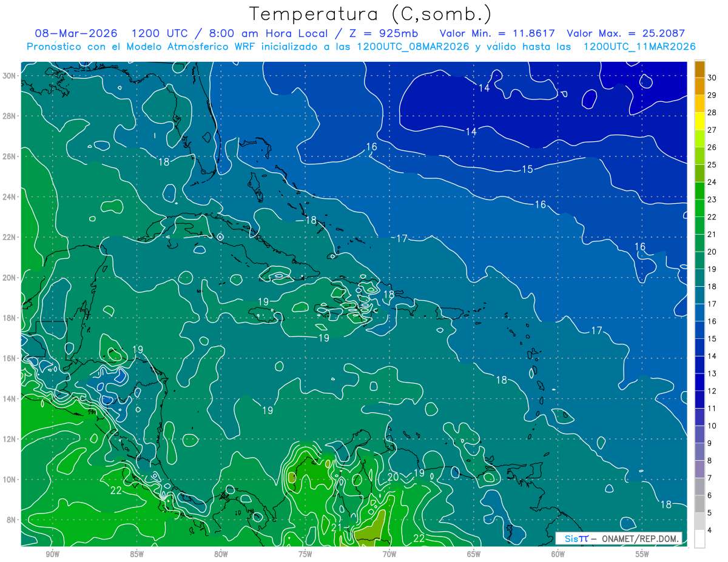Click the '28N' latitude axis label
Viewport: 728px width, 562px height.
click(x=9, y=116)
